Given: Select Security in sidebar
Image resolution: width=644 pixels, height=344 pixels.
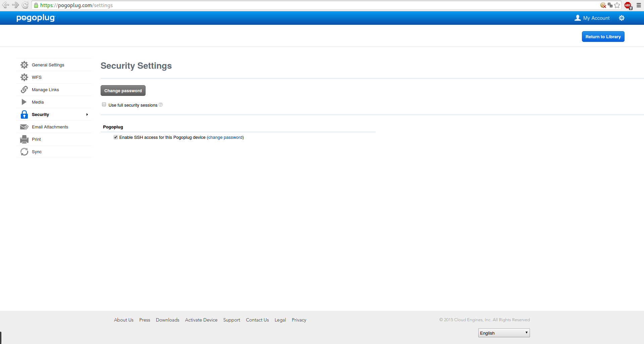Looking at the screenshot, I should click(54, 114).
